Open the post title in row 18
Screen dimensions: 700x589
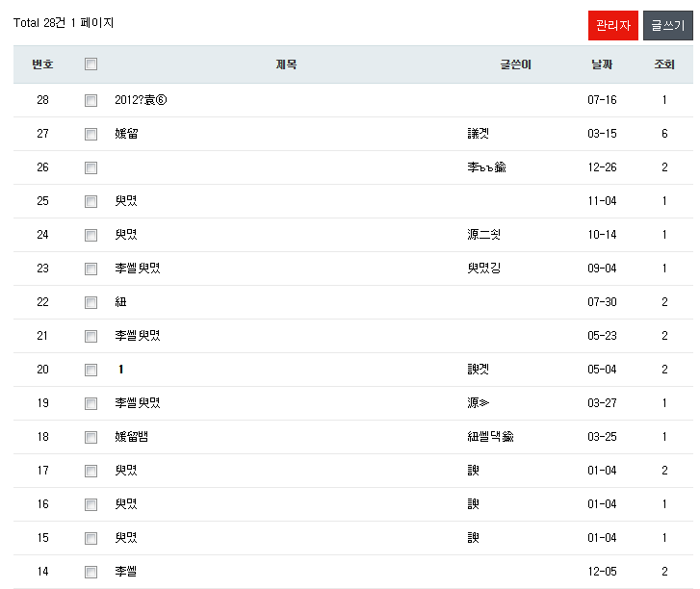click(x=131, y=436)
